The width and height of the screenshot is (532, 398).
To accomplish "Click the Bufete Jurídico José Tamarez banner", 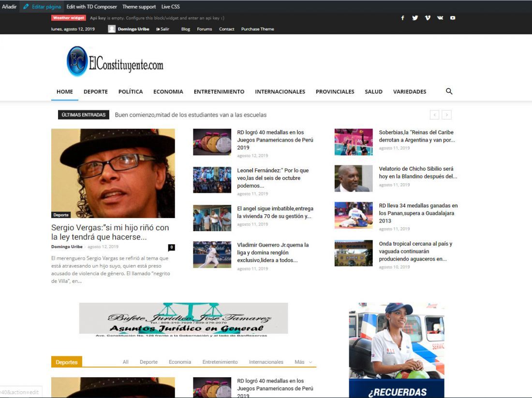I will 184,320.
